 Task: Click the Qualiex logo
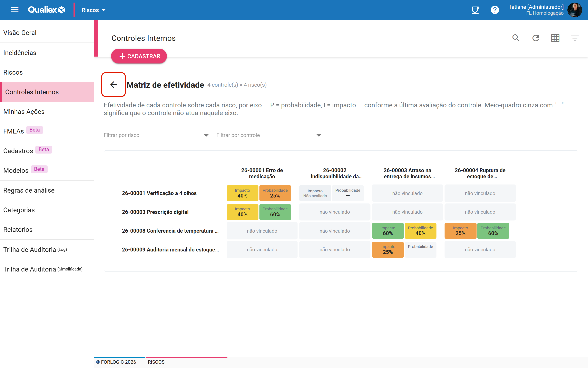pos(46,10)
